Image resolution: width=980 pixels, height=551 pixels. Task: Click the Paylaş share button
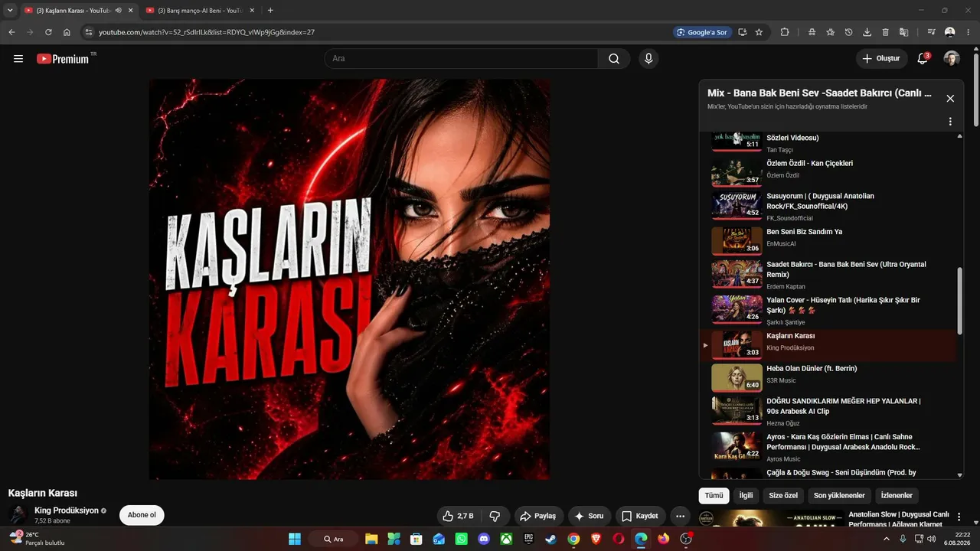(539, 516)
